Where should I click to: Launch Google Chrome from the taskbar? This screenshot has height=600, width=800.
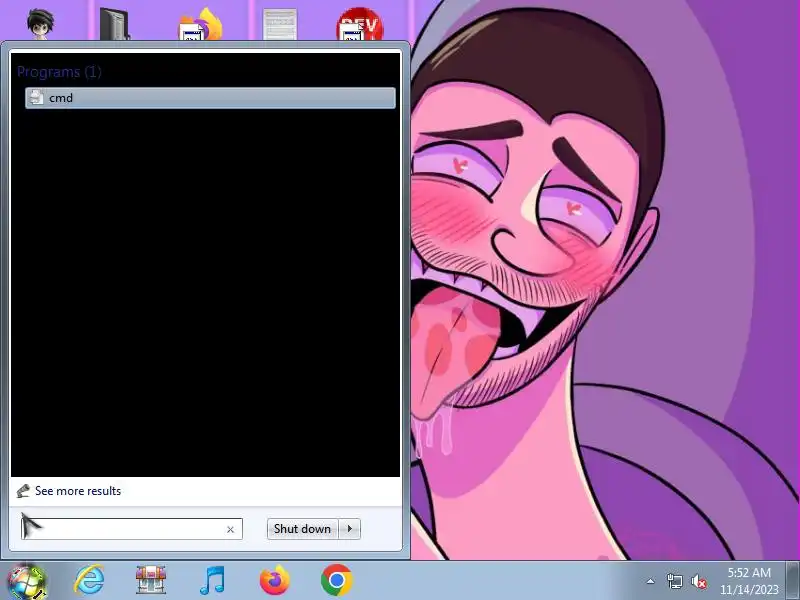[337, 580]
